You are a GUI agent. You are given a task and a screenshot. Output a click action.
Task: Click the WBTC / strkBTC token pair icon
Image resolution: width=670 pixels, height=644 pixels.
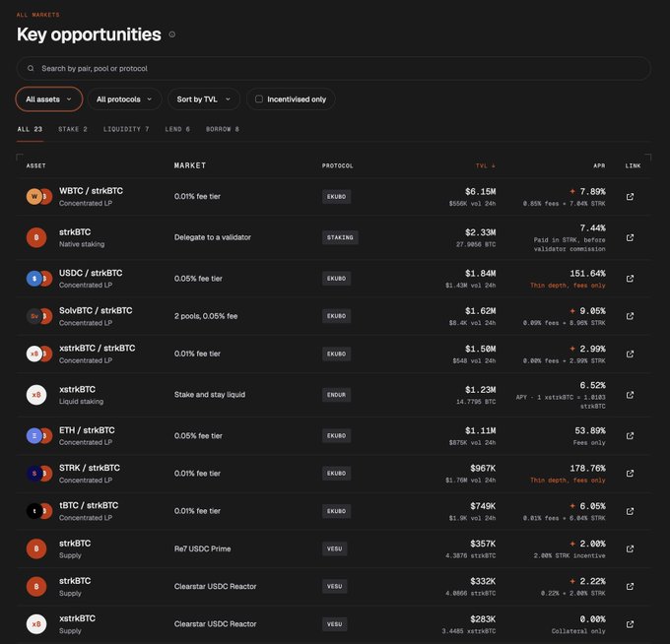(x=39, y=196)
